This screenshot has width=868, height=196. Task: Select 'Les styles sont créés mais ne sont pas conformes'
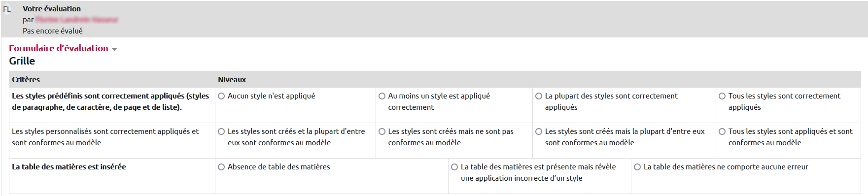coord(382,131)
